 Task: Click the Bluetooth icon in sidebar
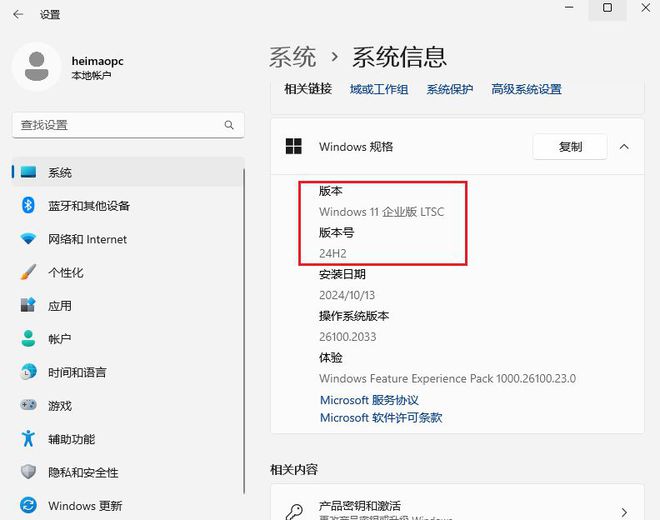pos(28,205)
